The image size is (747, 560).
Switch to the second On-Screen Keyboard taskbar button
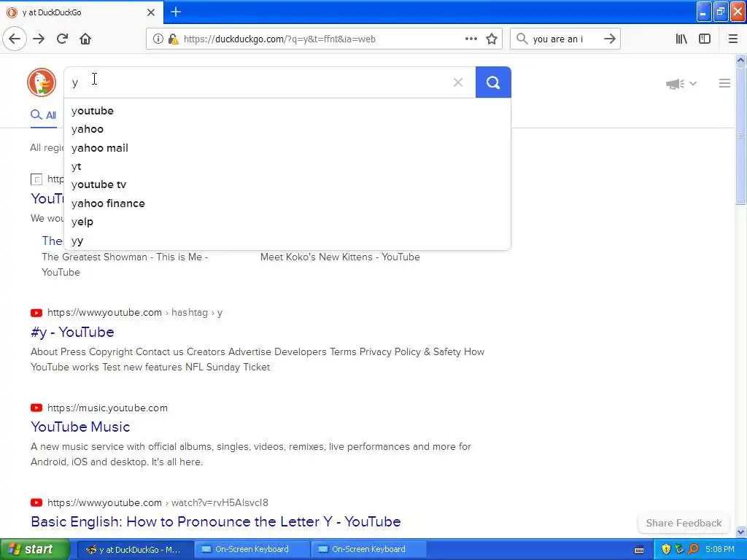tap(368, 550)
